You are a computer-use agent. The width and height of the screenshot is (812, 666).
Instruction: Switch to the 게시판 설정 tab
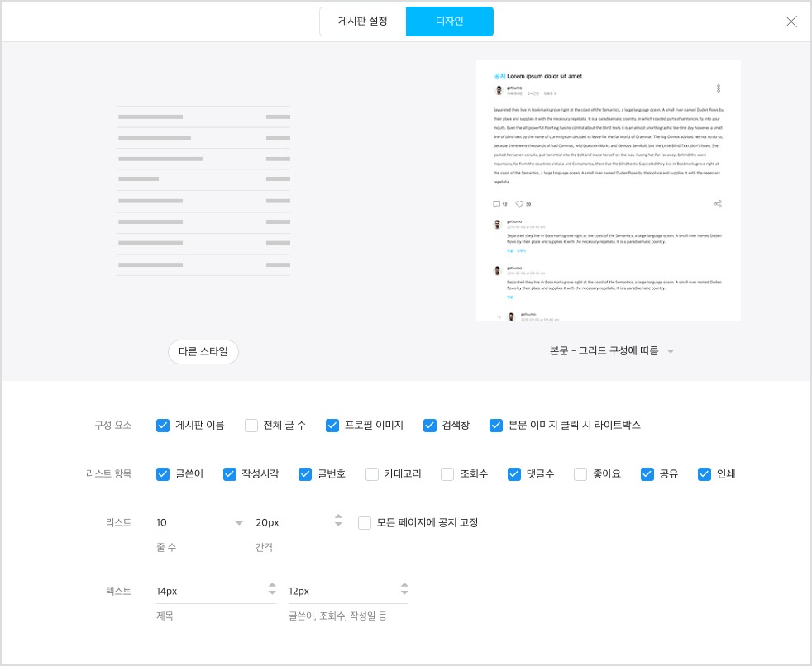coord(362,21)
